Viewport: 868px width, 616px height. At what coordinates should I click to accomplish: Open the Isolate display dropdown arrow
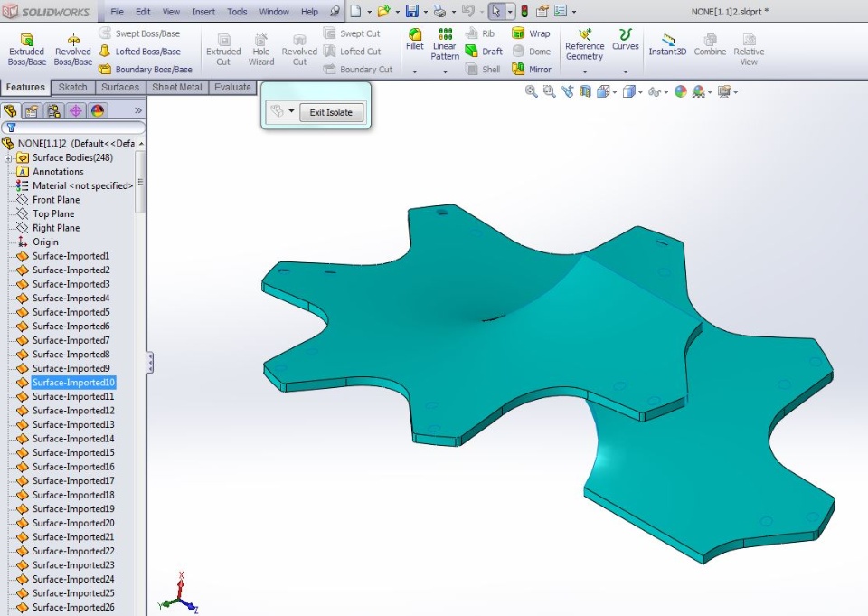291,111
